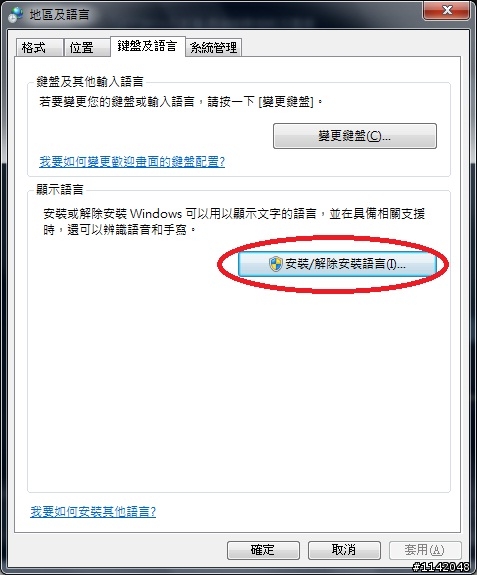Image resolution: width=477 pixels, height=575 pixels.
Task: Click the 顯示語言 group label
Action: pos(60,190)
